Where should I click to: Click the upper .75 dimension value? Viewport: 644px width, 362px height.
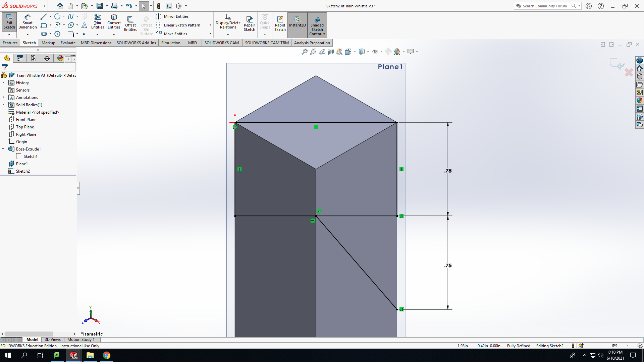pyautogui.click(x=448, y=171)
